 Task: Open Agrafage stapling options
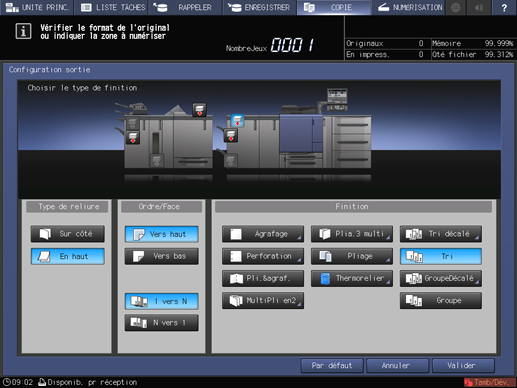coord(263,234)
